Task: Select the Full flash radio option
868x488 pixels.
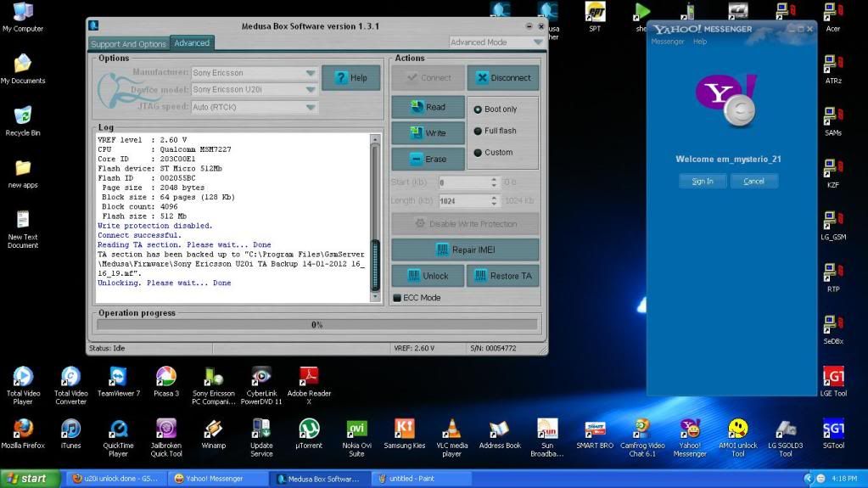Action: 477,132
